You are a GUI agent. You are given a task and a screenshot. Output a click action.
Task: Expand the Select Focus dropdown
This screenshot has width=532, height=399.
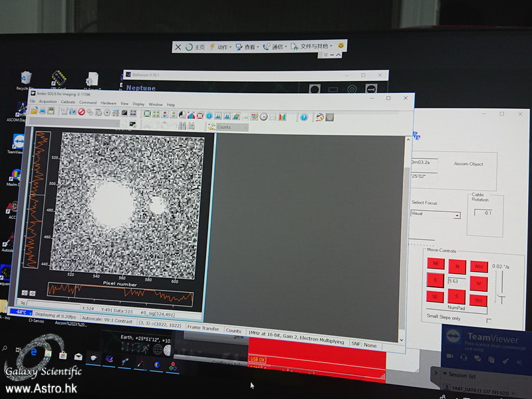coord(457,215)
